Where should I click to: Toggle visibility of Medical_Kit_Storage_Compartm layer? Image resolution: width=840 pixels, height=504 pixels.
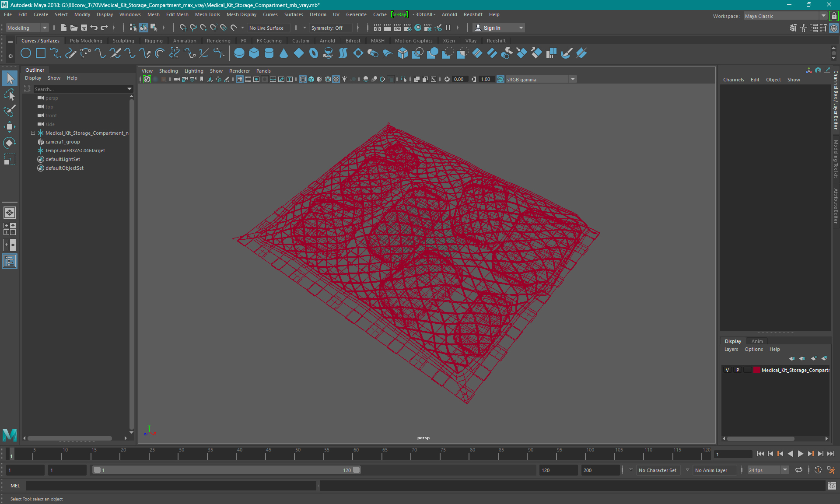click(728, 370)
